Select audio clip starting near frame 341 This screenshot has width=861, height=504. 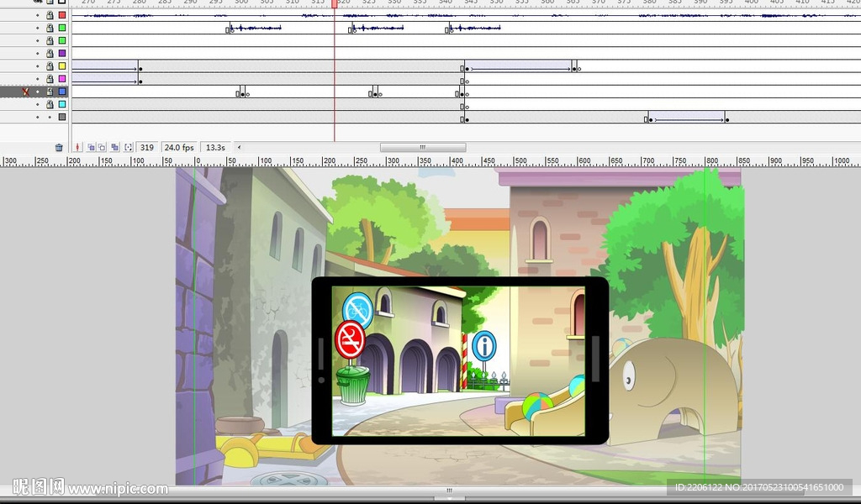[474, 28]
